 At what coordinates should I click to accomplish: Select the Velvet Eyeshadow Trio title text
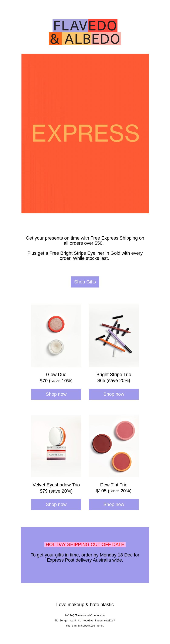click(56, 484)
